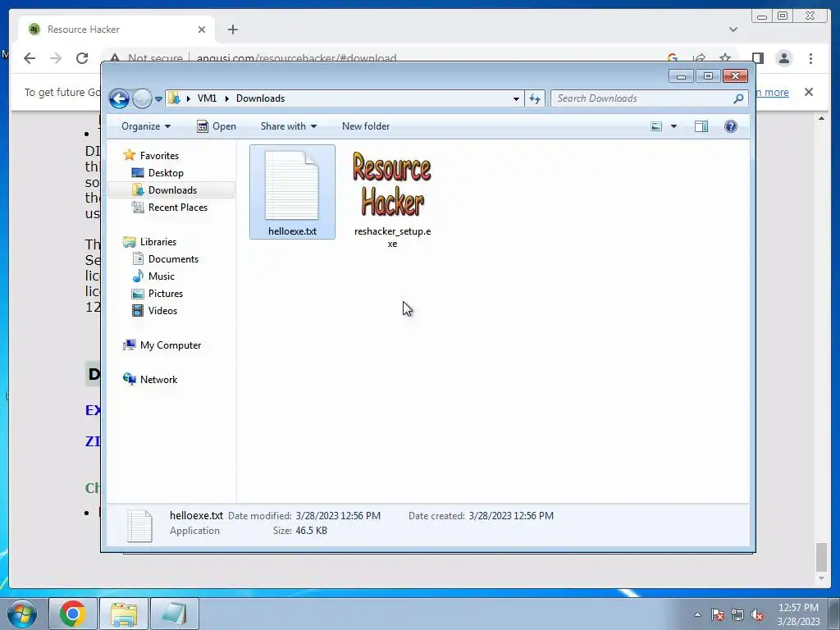
Task: Refresh the Downloads folder view
Action: (535, 98)
